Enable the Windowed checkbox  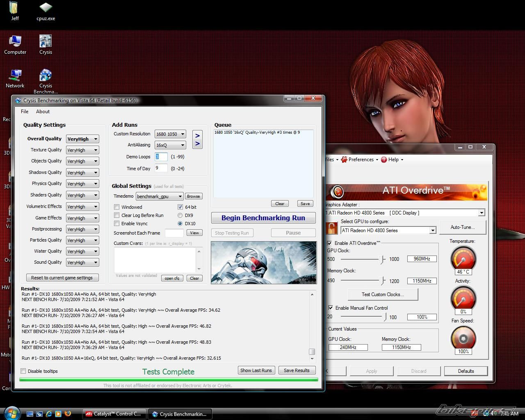tap(117, 207)
